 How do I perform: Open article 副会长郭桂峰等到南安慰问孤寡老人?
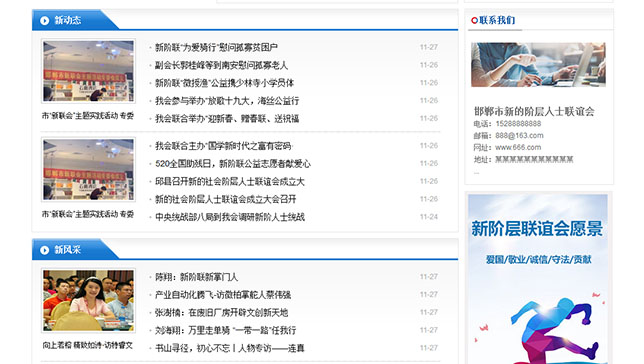[x=221, y=65]
